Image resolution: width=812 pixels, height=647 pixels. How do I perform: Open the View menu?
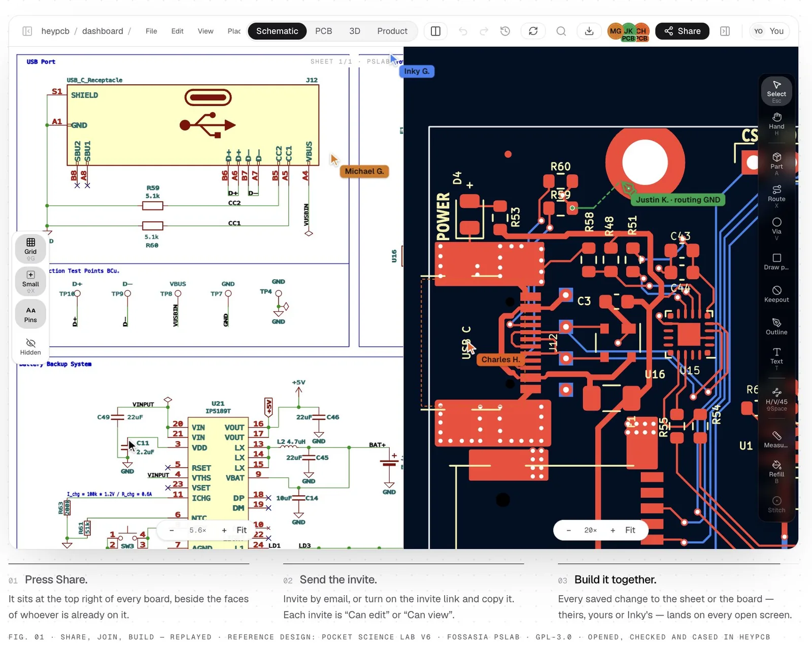pyautogui.click(x=206, y=31)
